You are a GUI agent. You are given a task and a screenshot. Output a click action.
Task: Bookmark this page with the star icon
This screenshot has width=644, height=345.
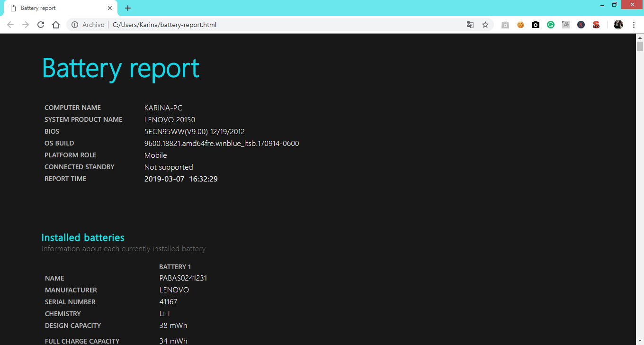(485, 25)
